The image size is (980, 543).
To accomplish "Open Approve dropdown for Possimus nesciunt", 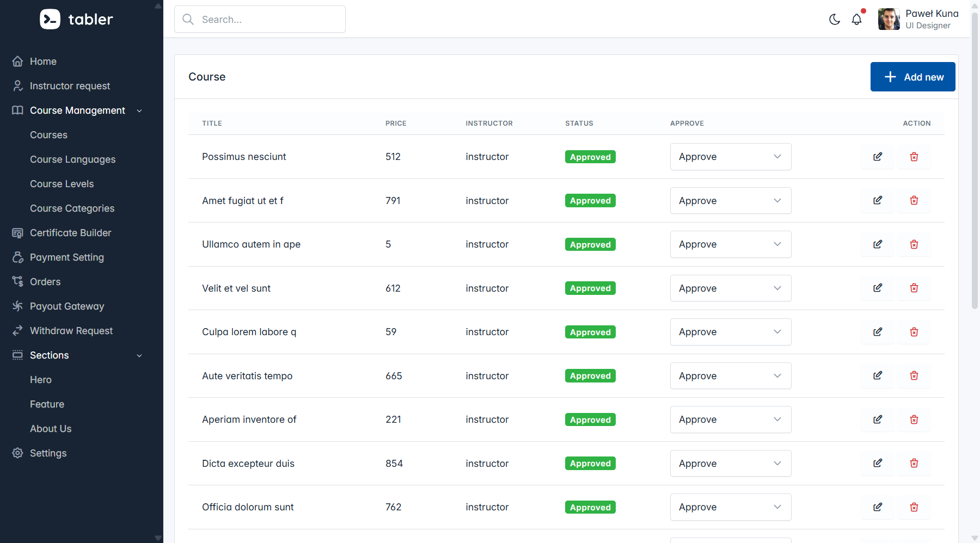I will pos(730,157).
